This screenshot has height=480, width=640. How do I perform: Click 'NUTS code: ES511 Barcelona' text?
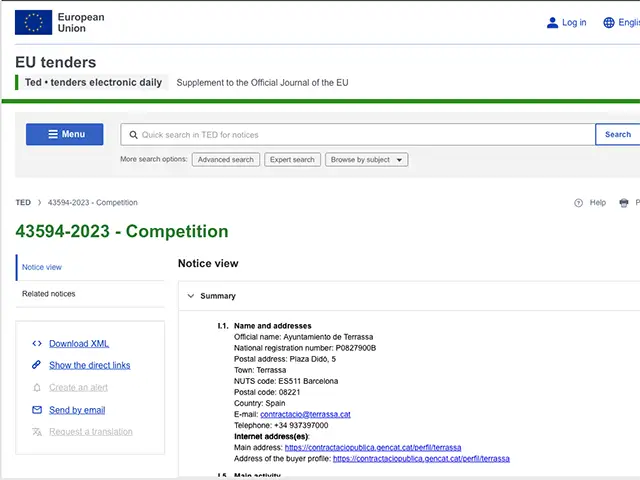pos(286,381)
